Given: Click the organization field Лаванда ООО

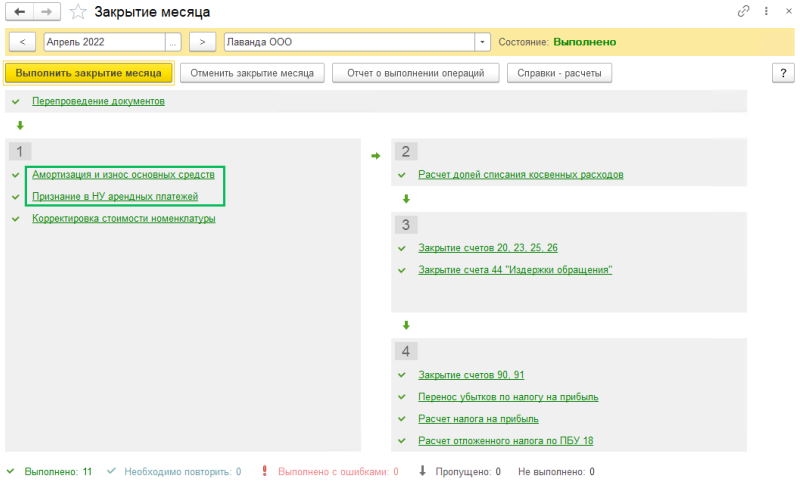Looking at the screenshot, I should pos(349,42).
